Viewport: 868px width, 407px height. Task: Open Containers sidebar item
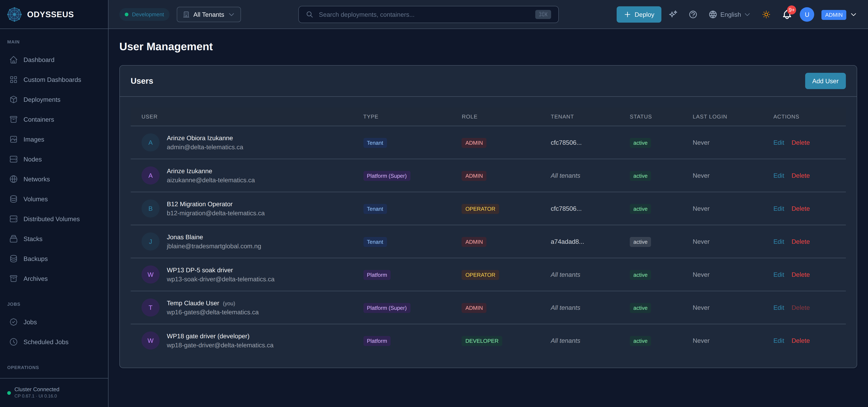click(x=54, y=119)
